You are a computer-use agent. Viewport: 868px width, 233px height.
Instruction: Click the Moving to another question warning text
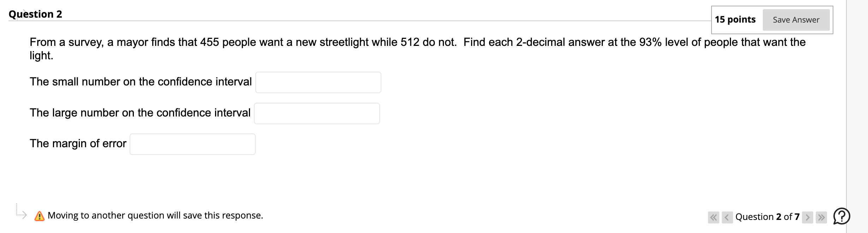155,216
